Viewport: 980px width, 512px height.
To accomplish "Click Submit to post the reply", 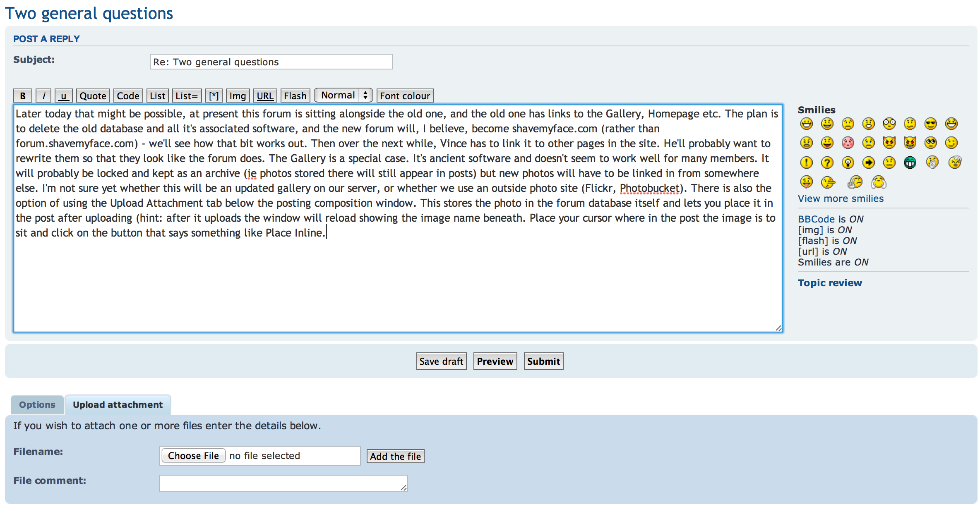I will pyautogui.click(x=544, y=361).
